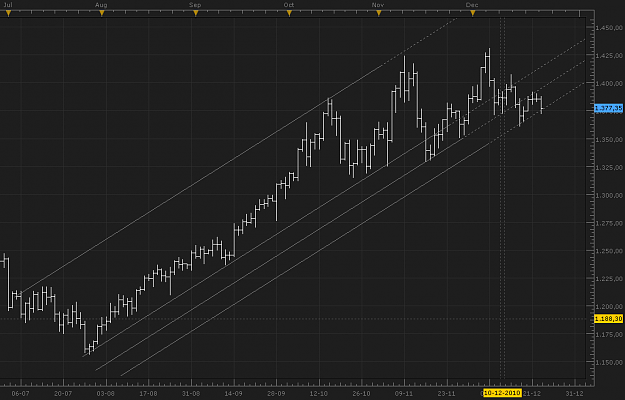Click the Sep month label in top axis
The width and height of the screenshot is (625, 400).
tap(195, 5)
